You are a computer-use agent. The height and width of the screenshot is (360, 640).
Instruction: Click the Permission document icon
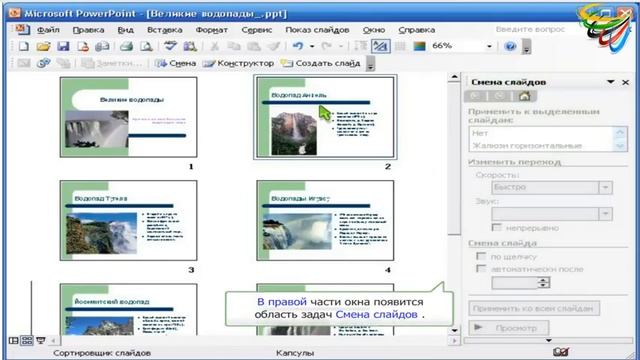coord(82,46)
